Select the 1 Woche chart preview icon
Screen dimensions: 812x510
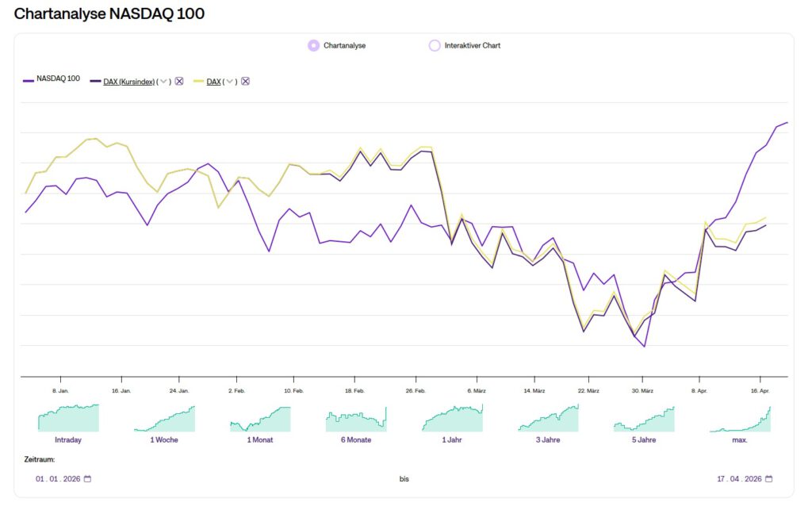click(x=164, y=416)
